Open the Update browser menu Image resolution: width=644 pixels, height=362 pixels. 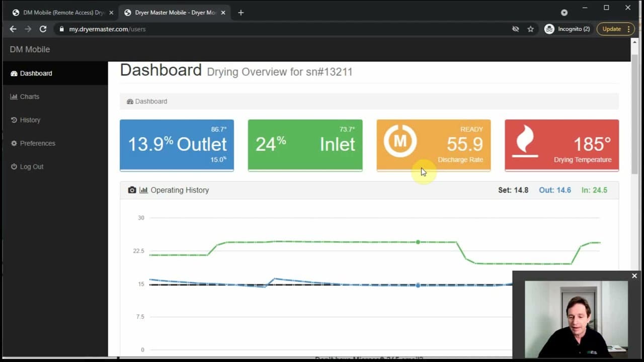click(x=616, y=29)
